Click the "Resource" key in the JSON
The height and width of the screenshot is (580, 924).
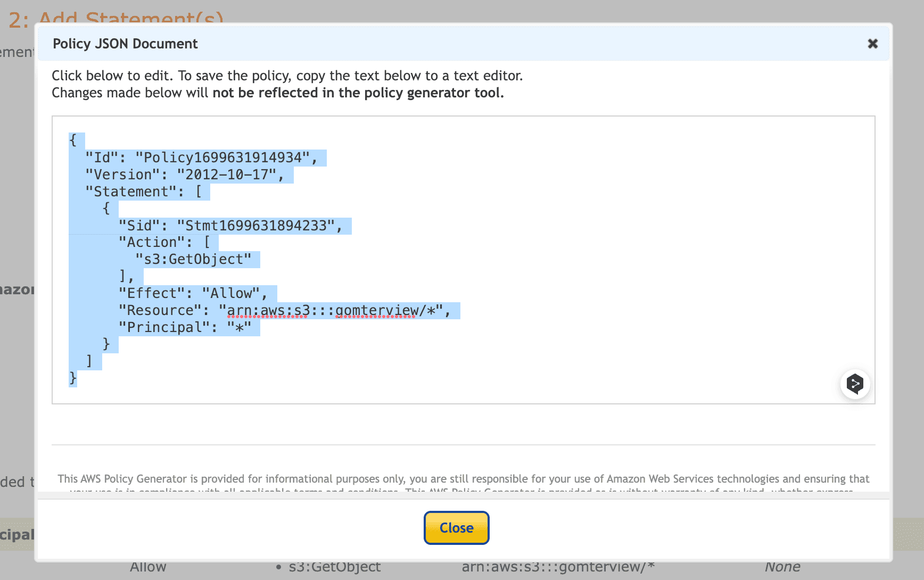click(156, 311)
